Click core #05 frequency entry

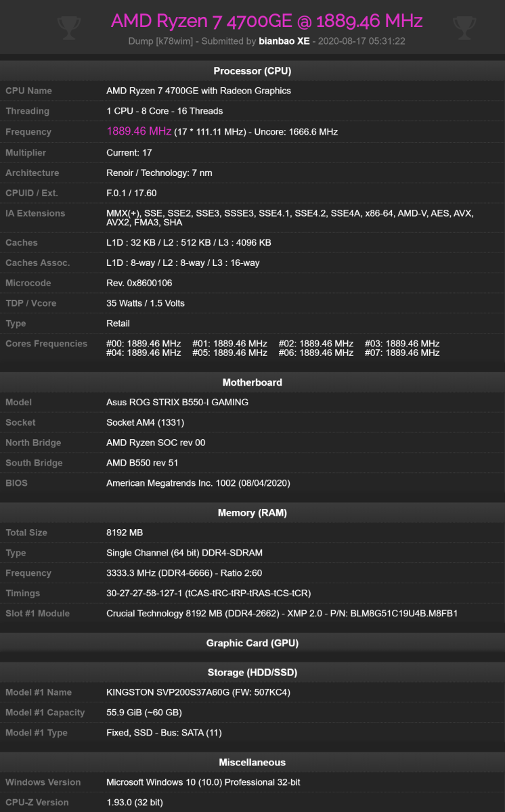pyautogui.click(x=229, y=353)
